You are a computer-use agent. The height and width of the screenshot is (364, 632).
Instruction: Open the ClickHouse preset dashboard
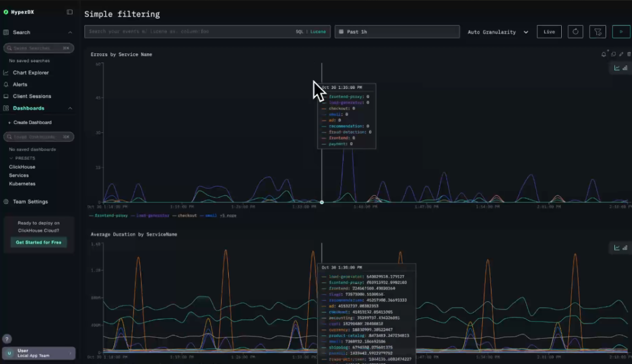point(22,167)
